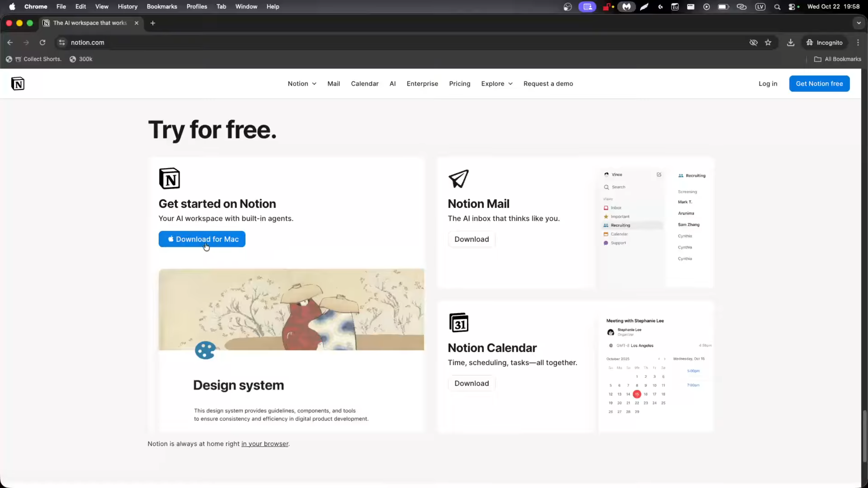Click the compose icon in Mail preview
The height and width of the screenshot is (488, 868).
[659, 175]
